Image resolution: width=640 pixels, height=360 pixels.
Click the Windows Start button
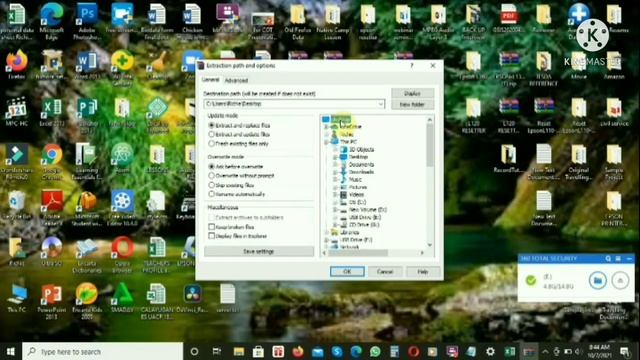pyautogui.click(x=11, y=351)
